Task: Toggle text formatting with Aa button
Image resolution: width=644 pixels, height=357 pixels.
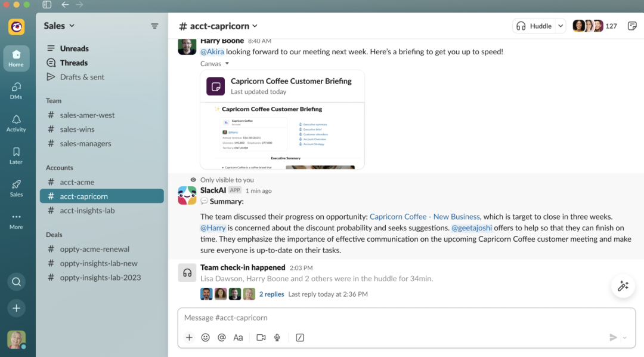Action: pos(238,337)
